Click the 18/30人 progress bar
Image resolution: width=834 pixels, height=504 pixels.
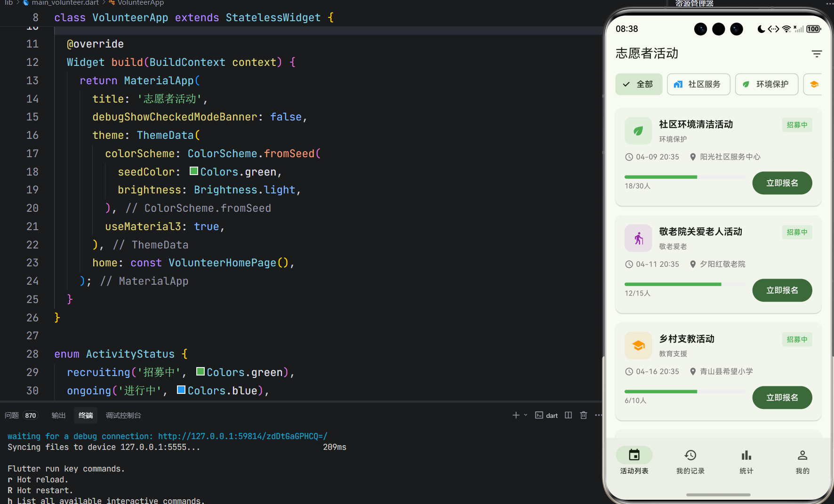[x=685, y=177]
